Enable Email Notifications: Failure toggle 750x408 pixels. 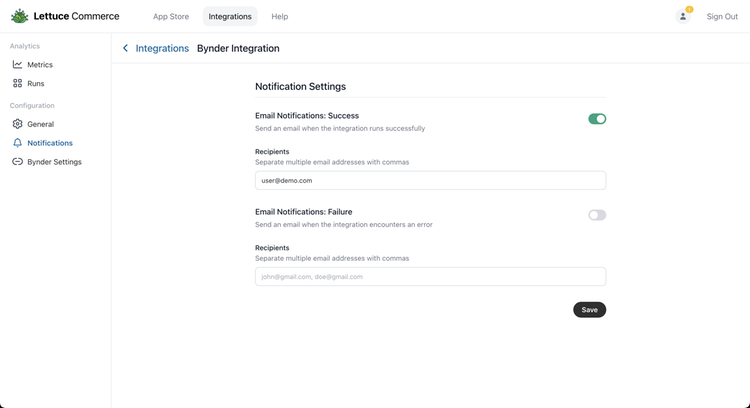point(597,215)
